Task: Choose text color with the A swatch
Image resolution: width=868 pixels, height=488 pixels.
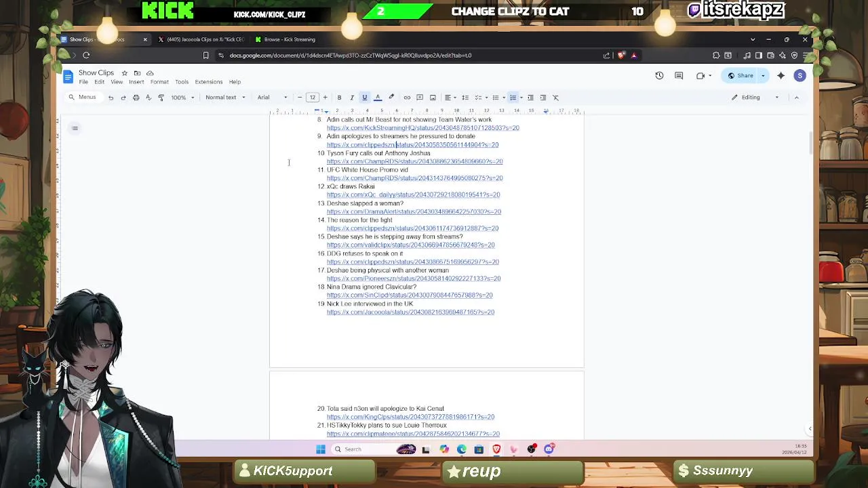Action: (x=378, y=98)
